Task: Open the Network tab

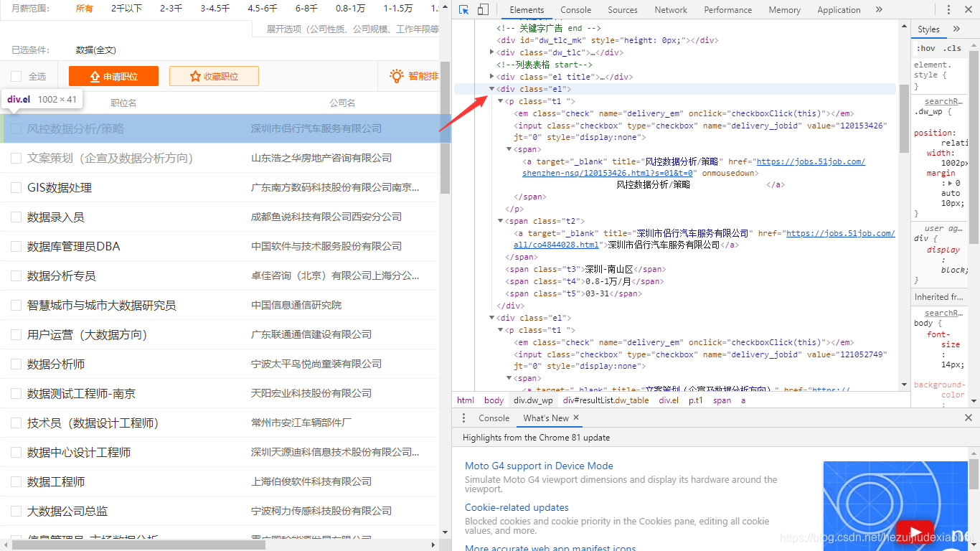Action: pos(671,10)
